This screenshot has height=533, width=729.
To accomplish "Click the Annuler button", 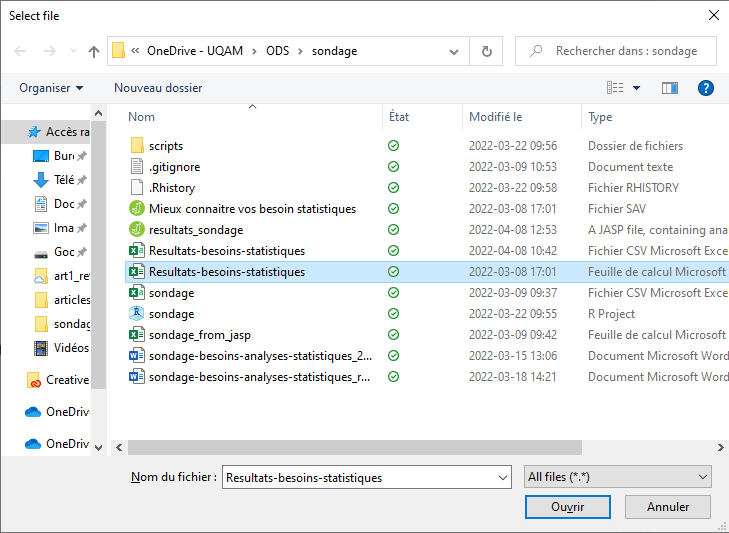I will coord(668,506).
